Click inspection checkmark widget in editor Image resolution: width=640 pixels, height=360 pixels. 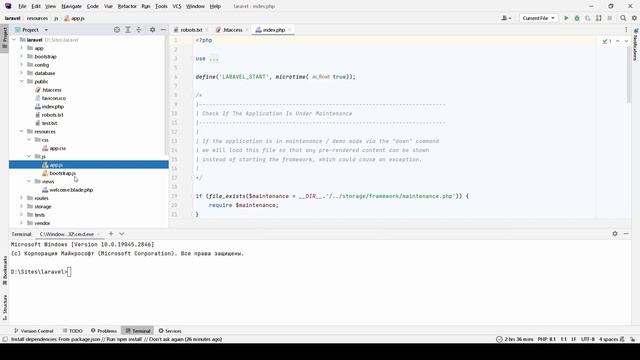coord(607,41)
